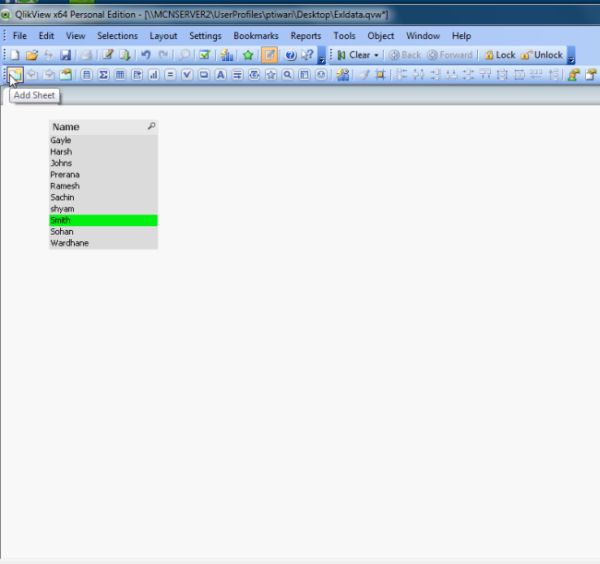Click the Clear selections button
The height and width of the screenshot is (564, 600).
point(354,55)
